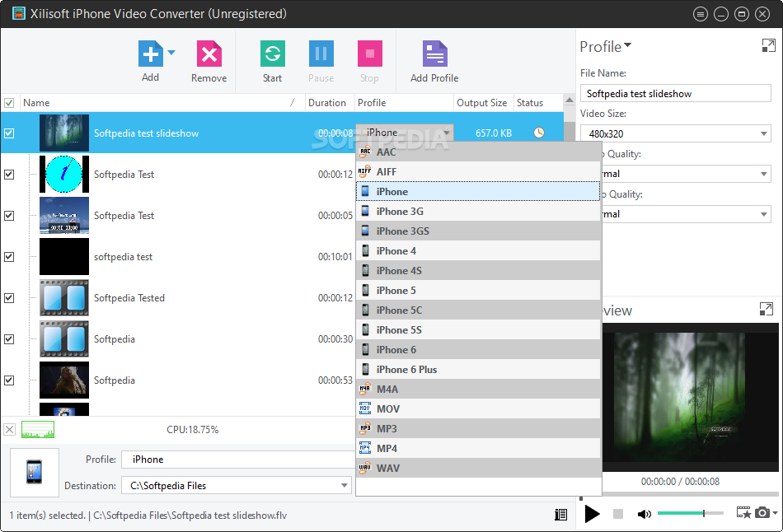Image resolution: width=783 pixels, height=532 pixels.
Task: Sort list by Name column header
Action: click(162, 103)
